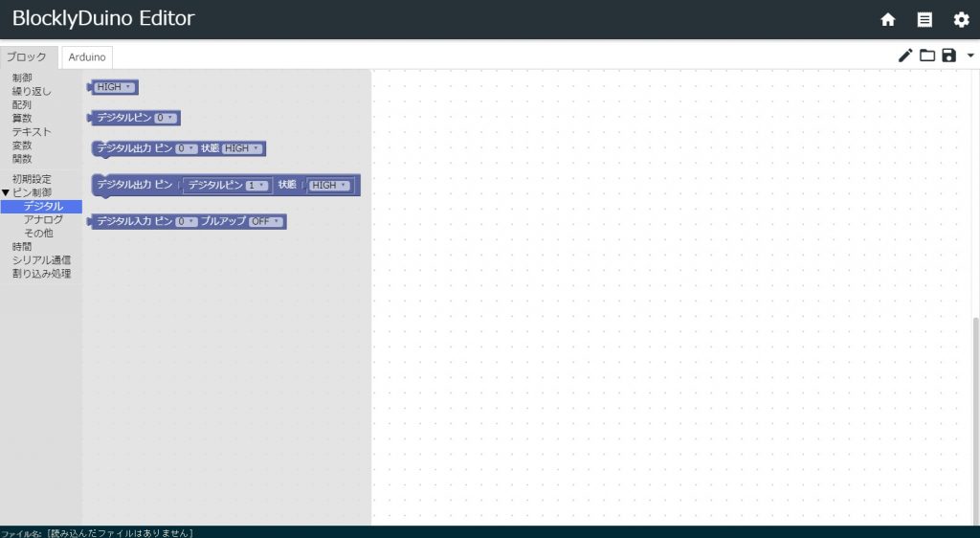Image resolution: width=980 pixels, height=538 pixels.
Task: Switch to the ブロック tab
Action: pyautogui.click(x=27, y=56)
